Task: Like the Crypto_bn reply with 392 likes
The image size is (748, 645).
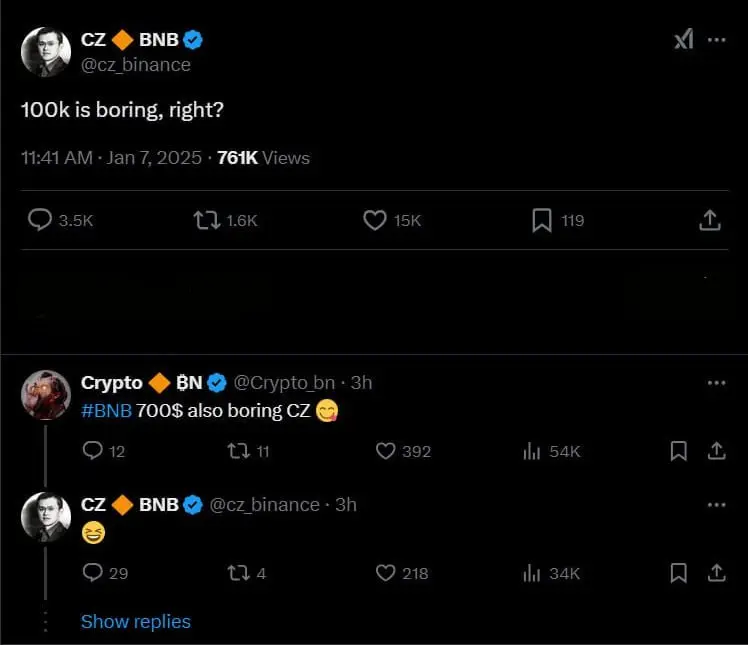Action: (x=386, y=451)
